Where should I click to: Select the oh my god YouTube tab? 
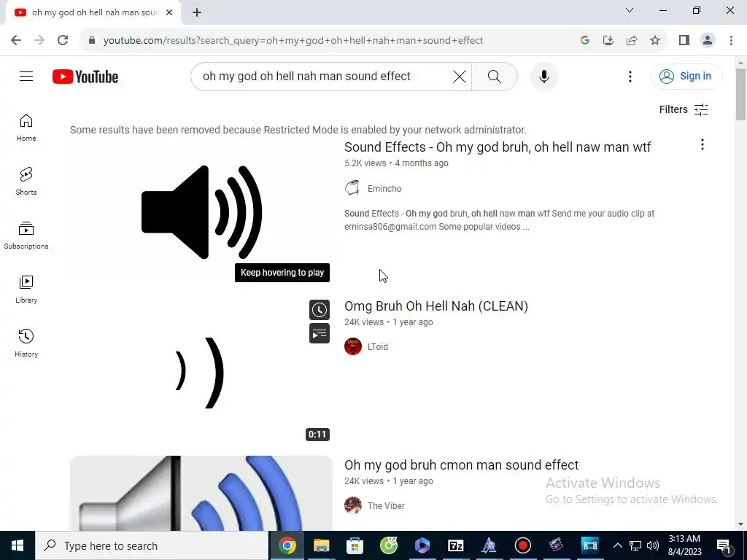(93, 13)
